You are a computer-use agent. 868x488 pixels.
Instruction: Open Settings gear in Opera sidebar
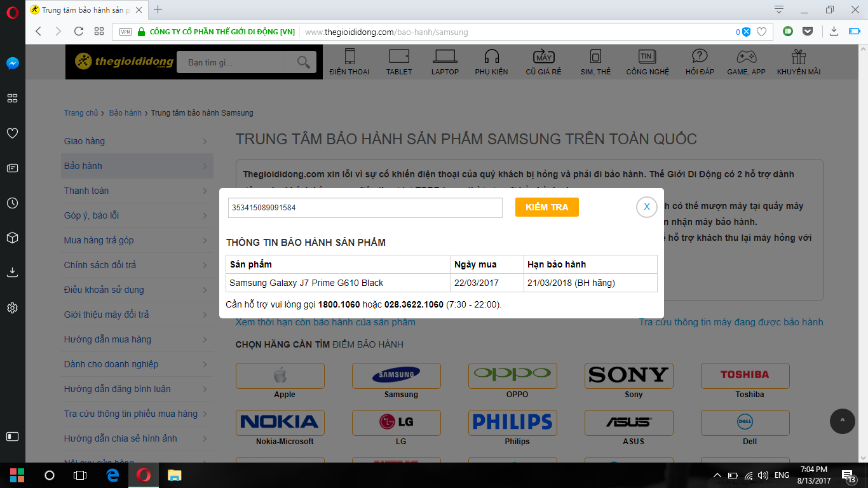coord(13,308)
